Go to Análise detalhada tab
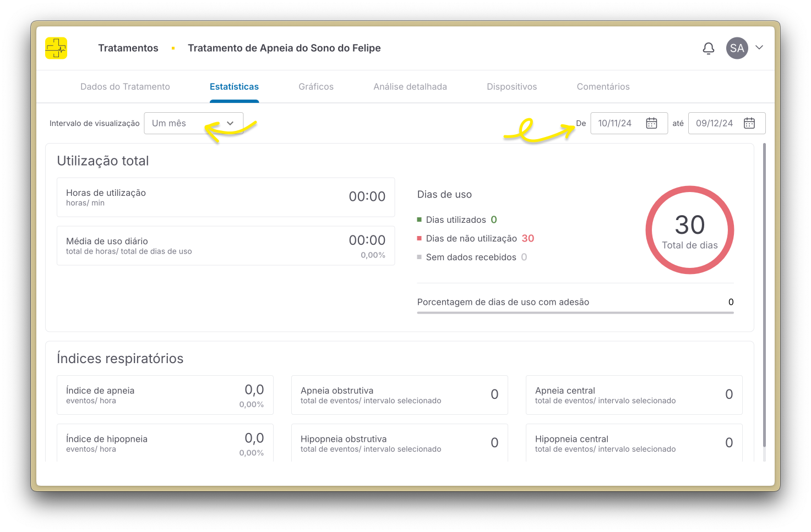 point(410,86)
